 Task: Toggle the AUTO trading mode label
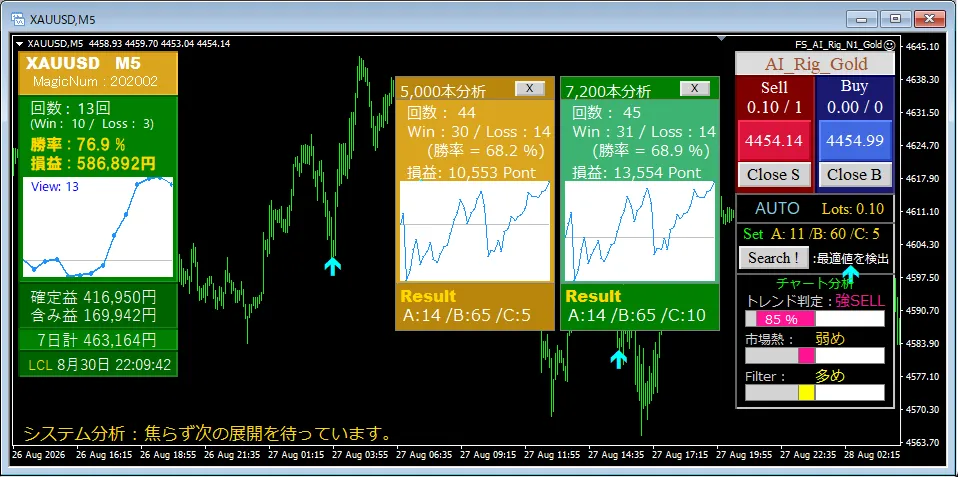click(777, 209)
